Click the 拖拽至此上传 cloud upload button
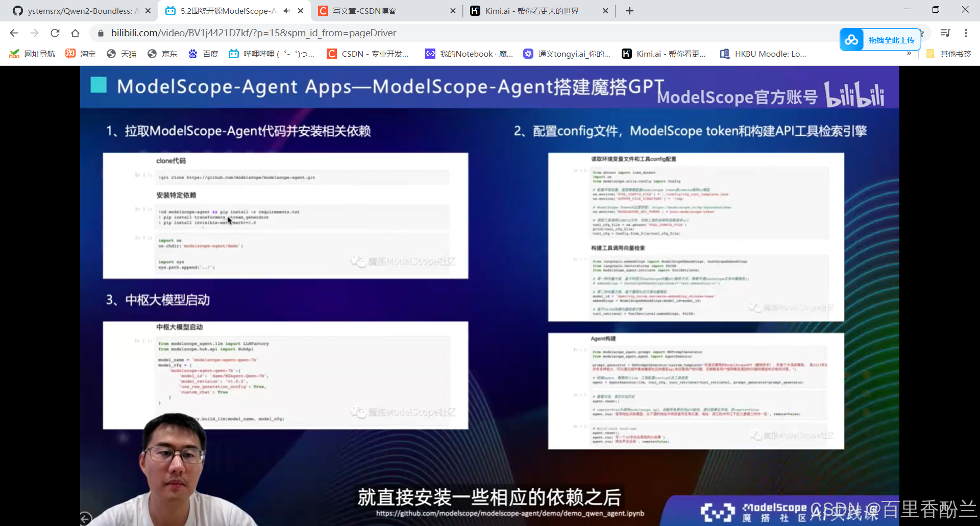This screenshot has width=980, height=526. (x=880, y=40)
